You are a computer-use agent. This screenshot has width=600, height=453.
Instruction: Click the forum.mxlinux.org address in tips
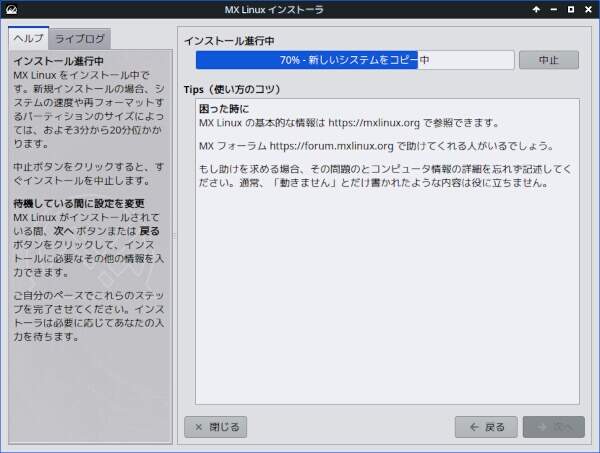click(x=340, y=146)
